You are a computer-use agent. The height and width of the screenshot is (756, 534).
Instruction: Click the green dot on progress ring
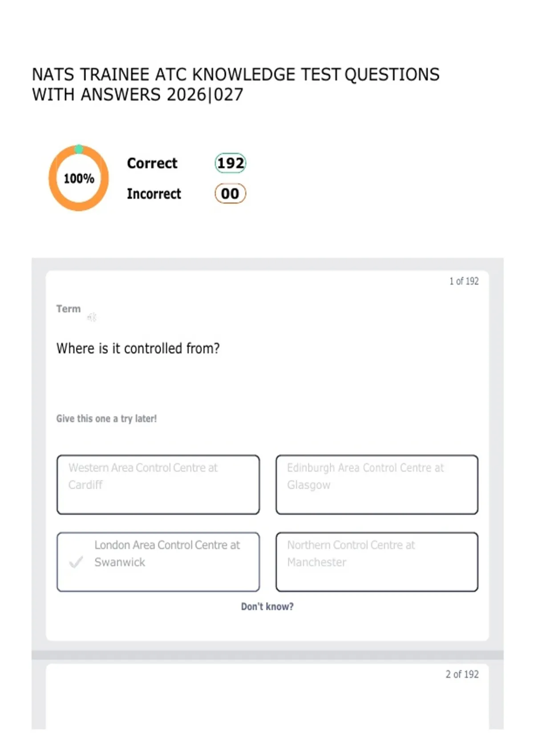click(x=79, y=149)
